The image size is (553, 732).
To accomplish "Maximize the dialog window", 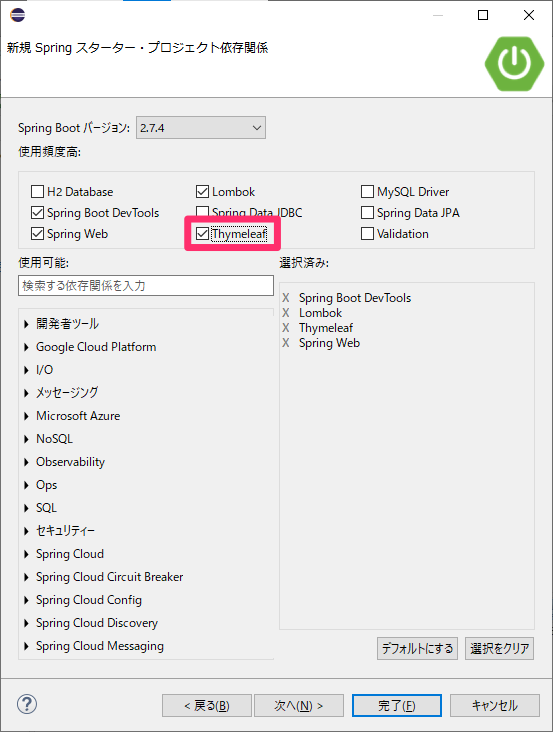I will pos(483,15).
